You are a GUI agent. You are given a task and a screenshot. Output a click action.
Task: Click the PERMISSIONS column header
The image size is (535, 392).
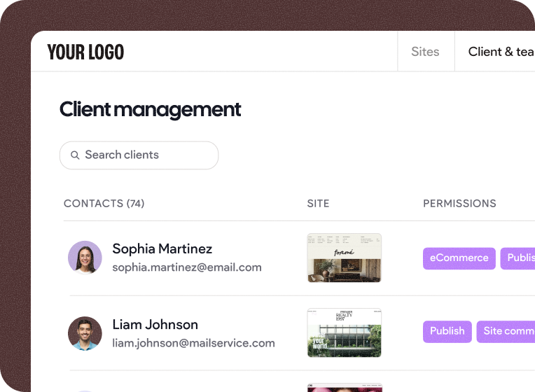pyautogui.click(x=459, y=203)
